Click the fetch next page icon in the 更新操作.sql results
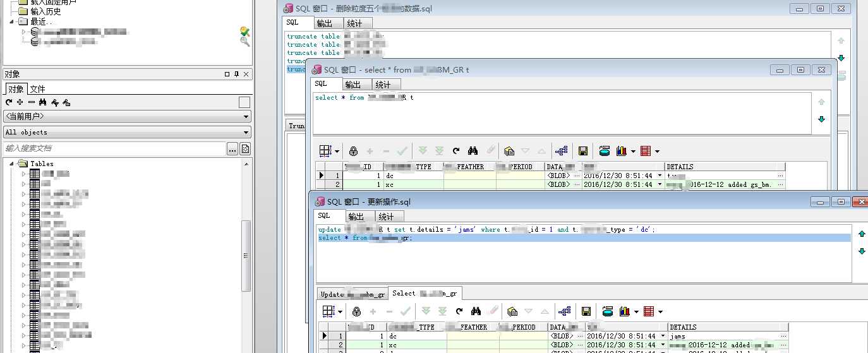 click(426, 311)
